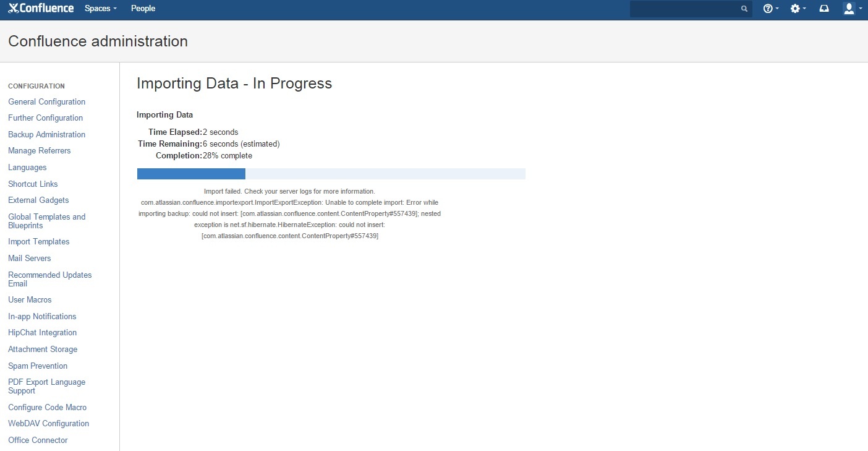Open Global Templates and Blueprints
The height and width of the screenshot is (451, 868).
click(x=47, y=221)
